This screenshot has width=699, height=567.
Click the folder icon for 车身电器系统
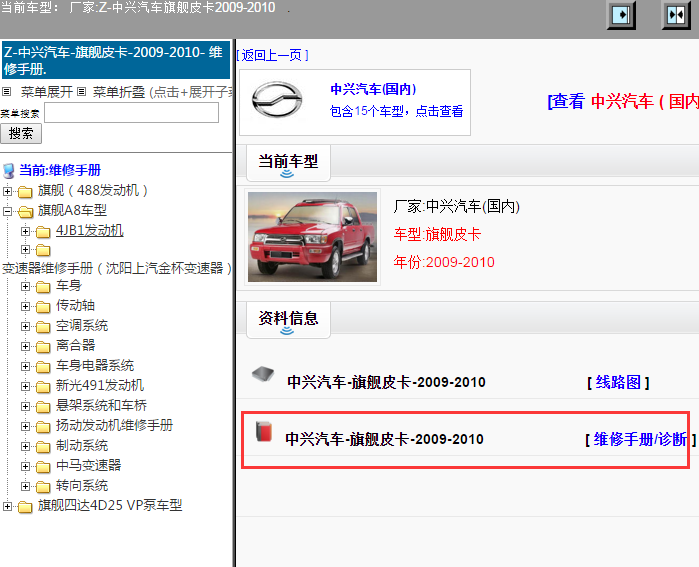click(x=43, y=366)
